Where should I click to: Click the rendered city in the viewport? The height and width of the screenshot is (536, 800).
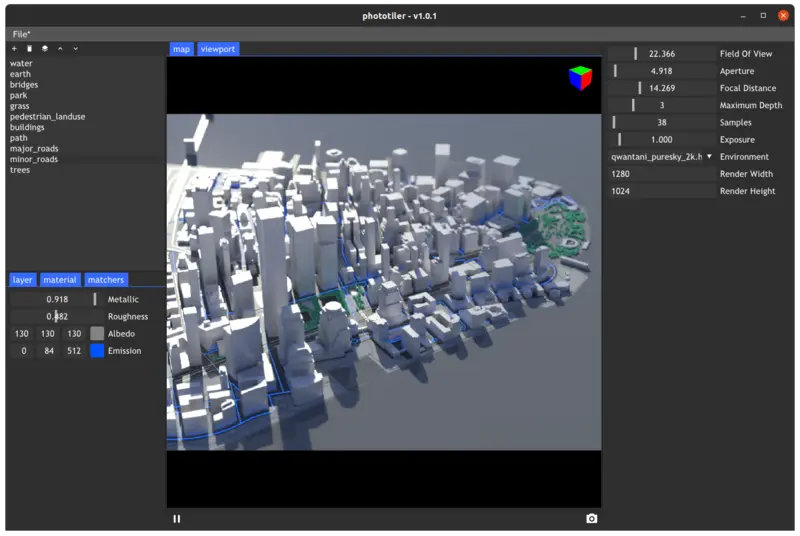384,282
